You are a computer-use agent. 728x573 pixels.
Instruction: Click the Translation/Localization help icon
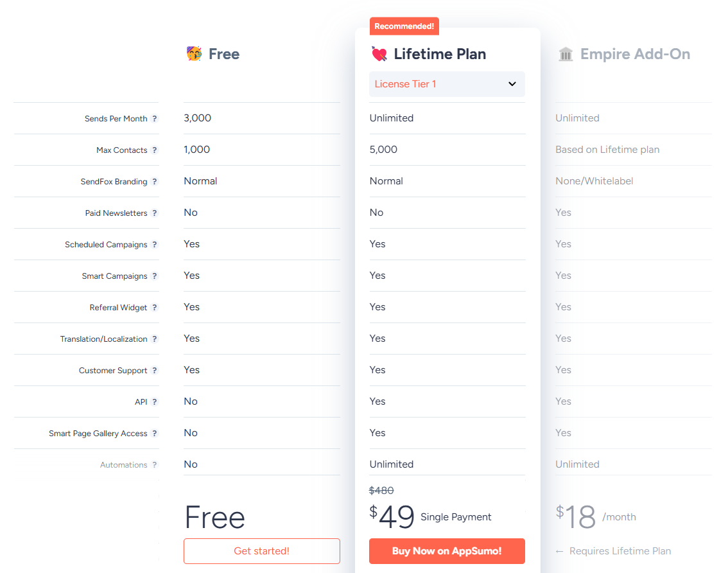[x=155, y=339]
